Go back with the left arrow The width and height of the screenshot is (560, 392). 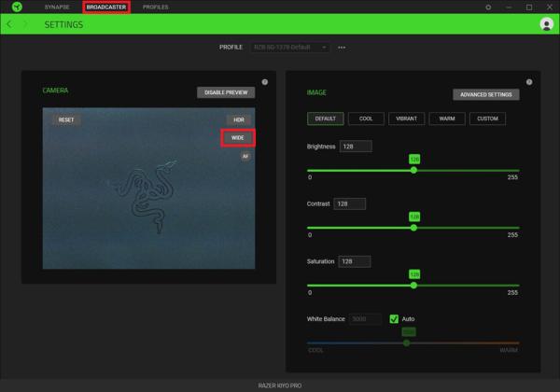click(9, 24)
